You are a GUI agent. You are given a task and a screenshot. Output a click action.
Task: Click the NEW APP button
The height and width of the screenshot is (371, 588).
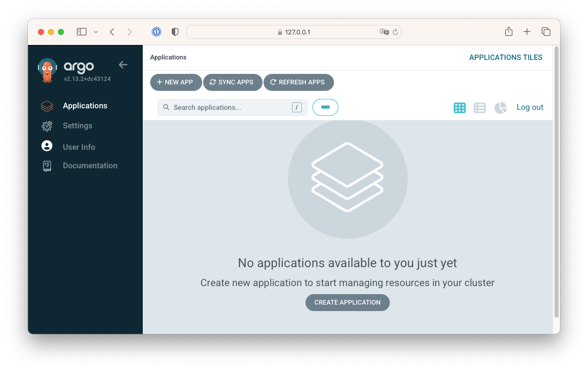(176, 82)
